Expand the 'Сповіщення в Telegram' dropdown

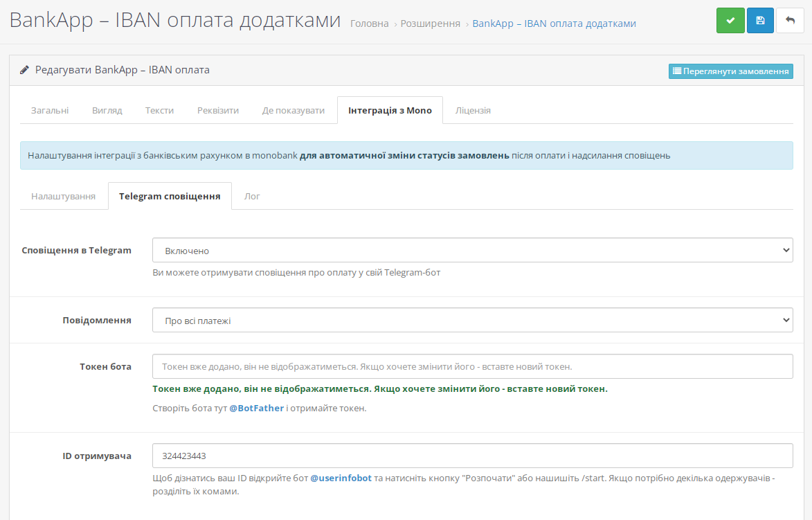tap(472, 251)
